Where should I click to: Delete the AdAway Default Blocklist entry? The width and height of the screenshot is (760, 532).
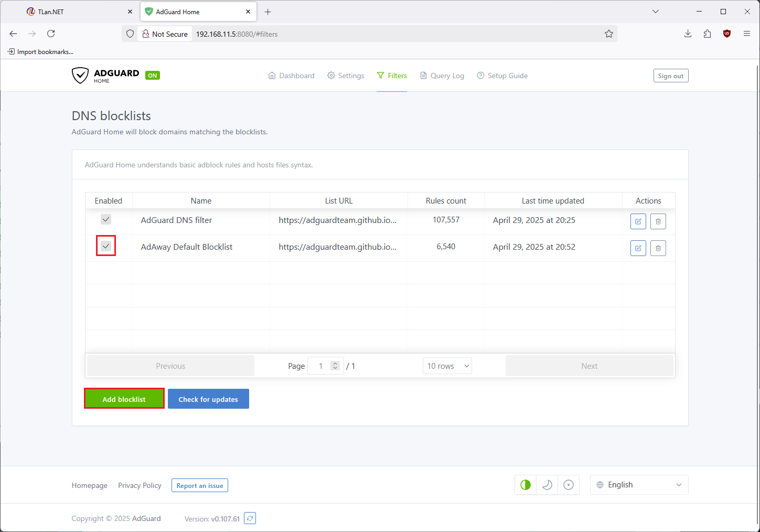pyautogui.click(x=658, y=248)
